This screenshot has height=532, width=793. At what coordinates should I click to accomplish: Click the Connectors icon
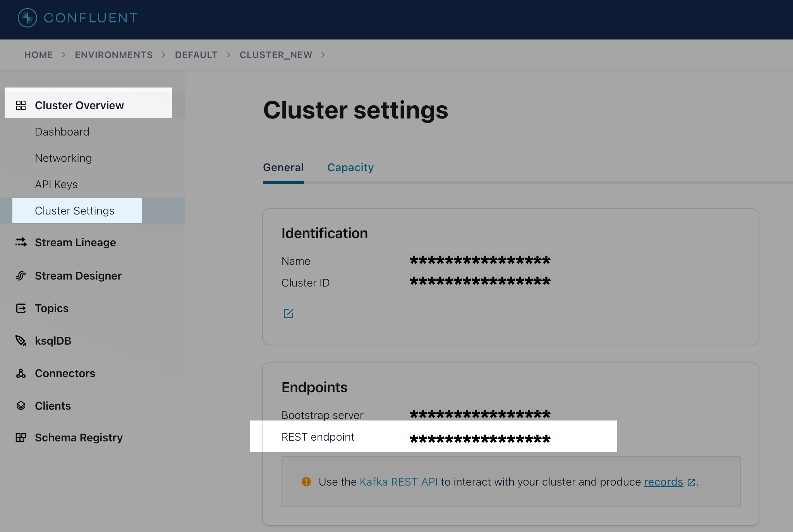click(x=21, y=373)
